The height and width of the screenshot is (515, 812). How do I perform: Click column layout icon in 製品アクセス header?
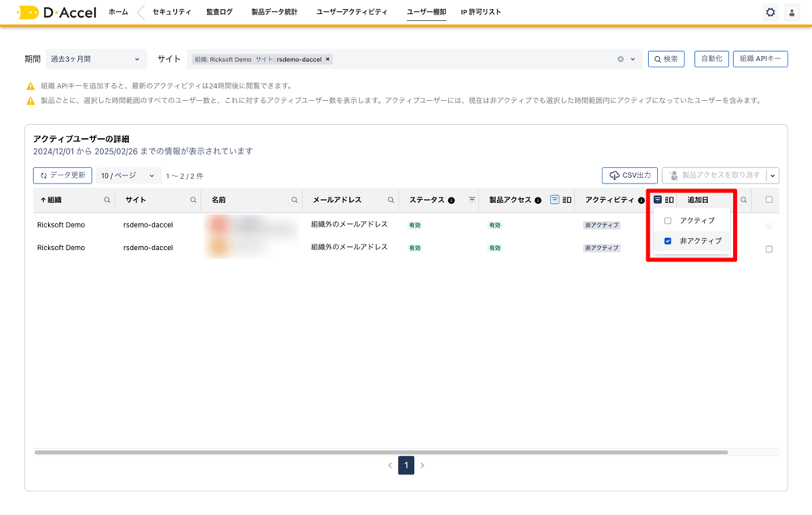tap(567, 200)
